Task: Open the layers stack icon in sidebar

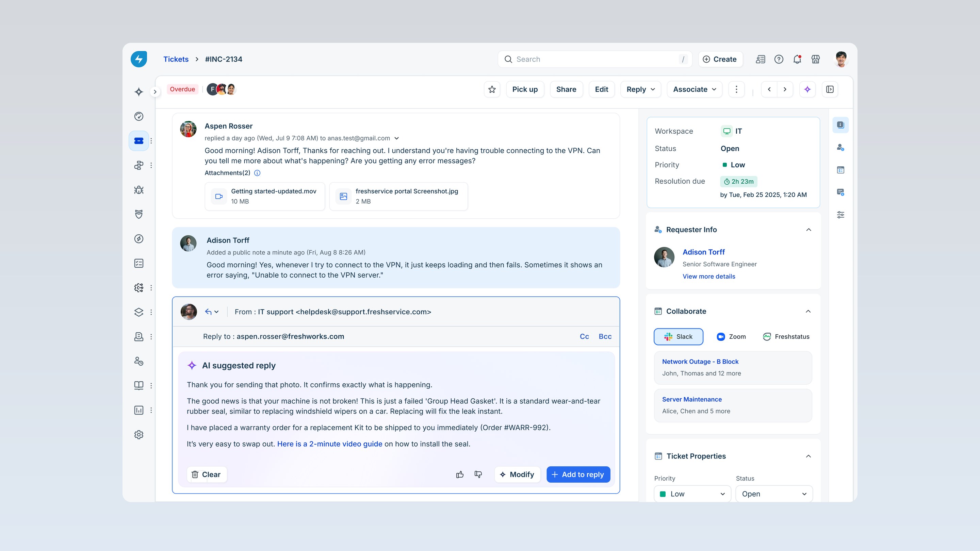Action: (139, 312)
